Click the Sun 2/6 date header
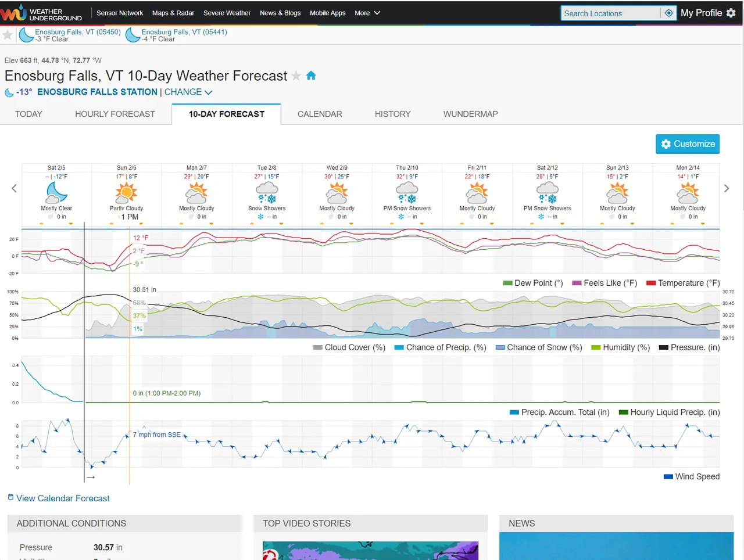 [x=126, y=167]
